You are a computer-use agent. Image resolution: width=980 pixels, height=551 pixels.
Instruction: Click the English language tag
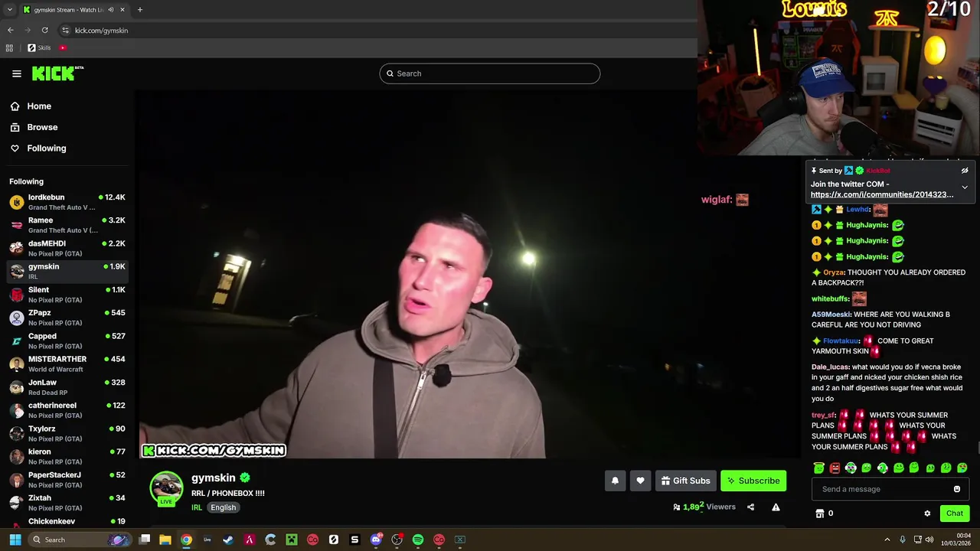click(224, 507)
